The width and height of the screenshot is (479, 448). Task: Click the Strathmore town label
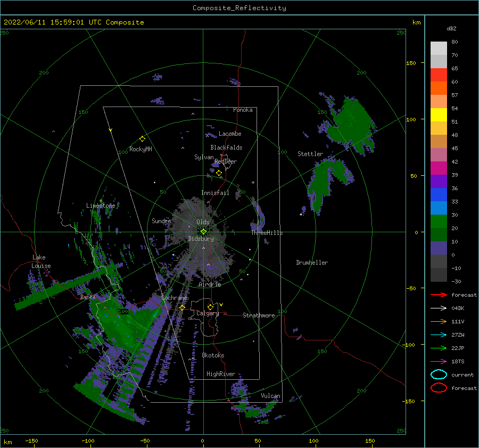[259, 315]
